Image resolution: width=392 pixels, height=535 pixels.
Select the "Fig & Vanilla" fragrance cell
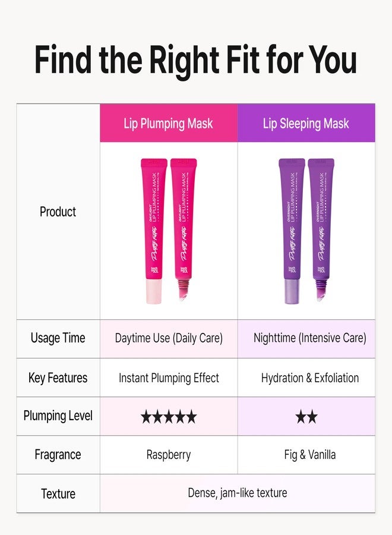point(309,455)
